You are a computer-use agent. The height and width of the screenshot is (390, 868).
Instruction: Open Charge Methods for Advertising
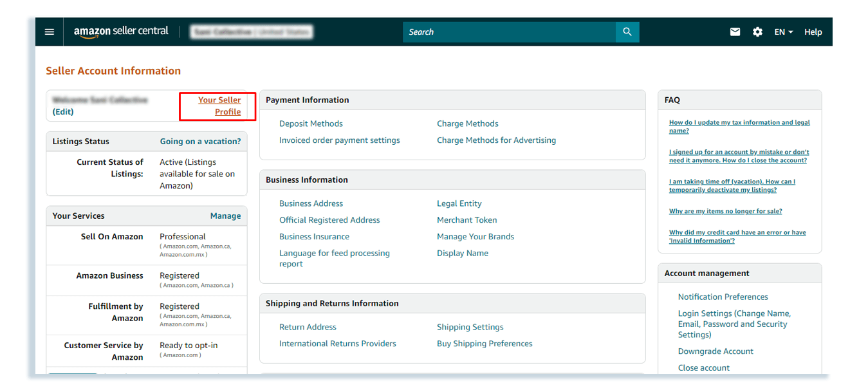coord(496,140)
